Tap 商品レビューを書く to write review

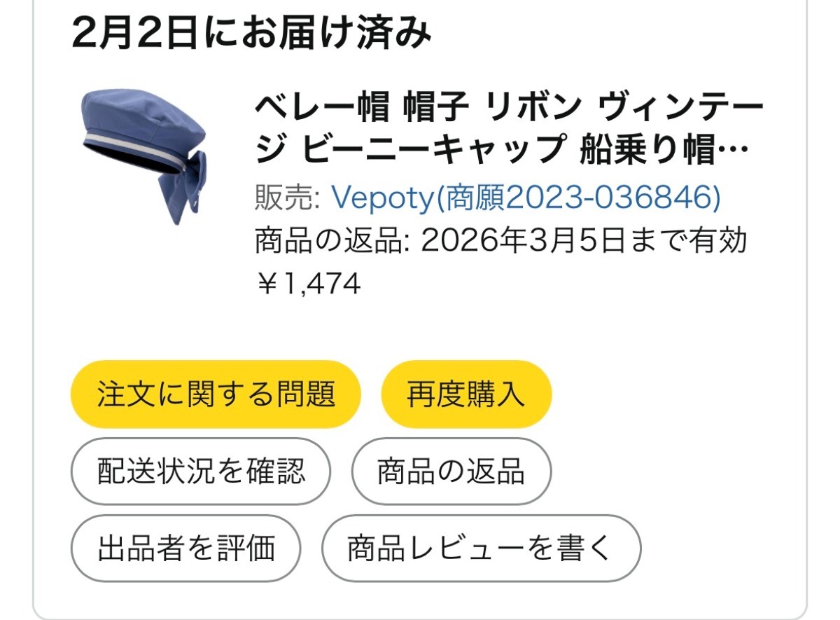[x=482, y=548]
